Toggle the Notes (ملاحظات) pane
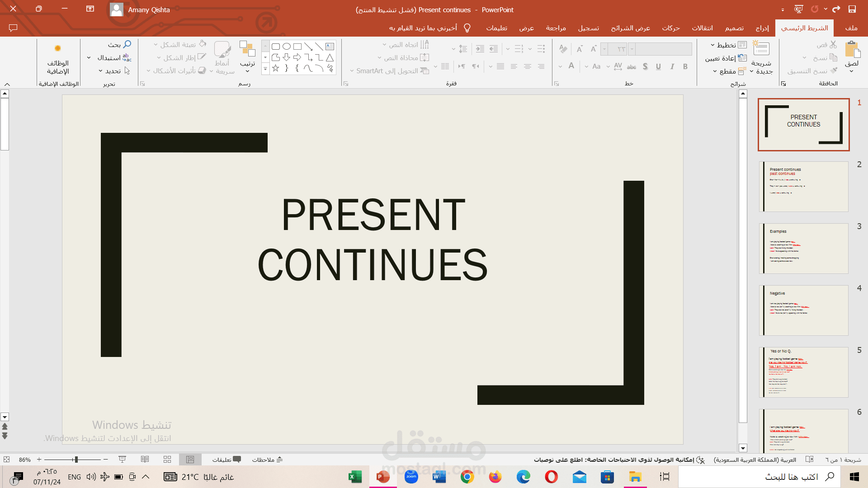Screen dimensions: 868x488 [267, 460]
